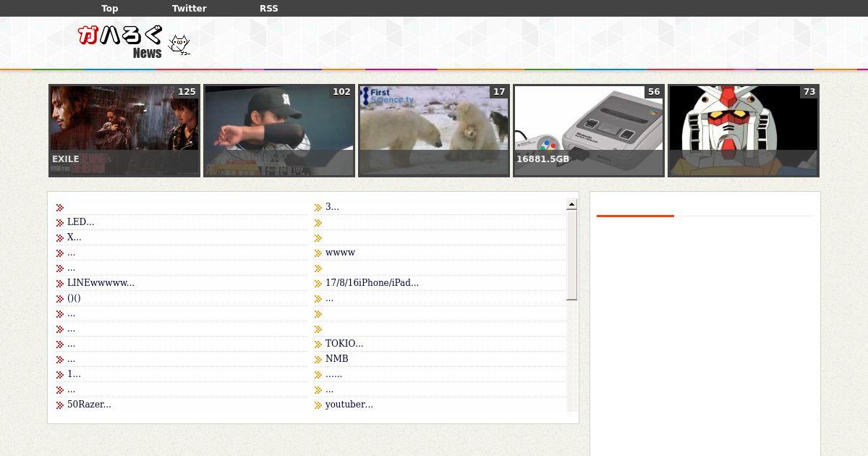
Task: Click the yellow bullet icon beside TOKIO...
Action: [318, 345]
